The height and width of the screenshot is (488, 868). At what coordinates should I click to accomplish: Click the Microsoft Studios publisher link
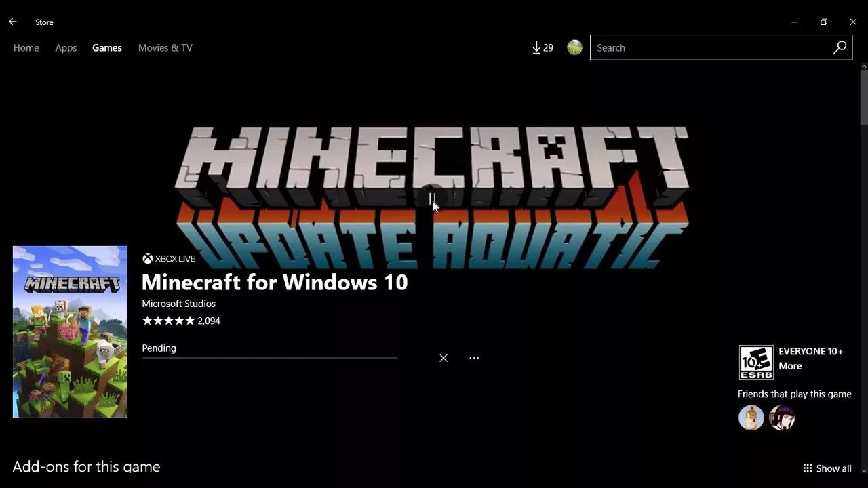(x=179, y=304)
